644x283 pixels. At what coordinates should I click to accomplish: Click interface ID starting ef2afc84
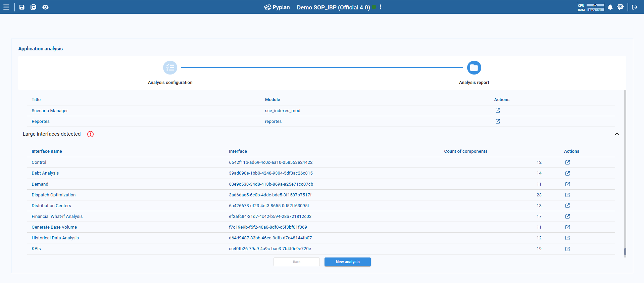tap(270, 217)
